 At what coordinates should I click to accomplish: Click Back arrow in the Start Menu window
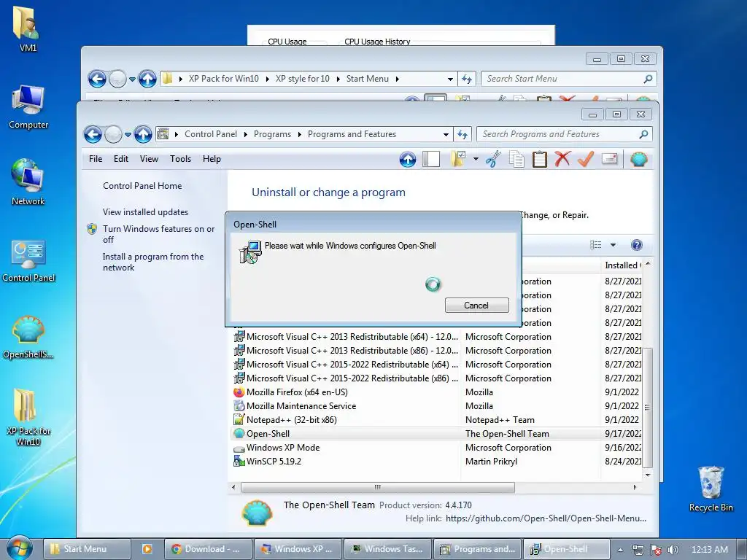pyautogui.click(x=97, y=79)
